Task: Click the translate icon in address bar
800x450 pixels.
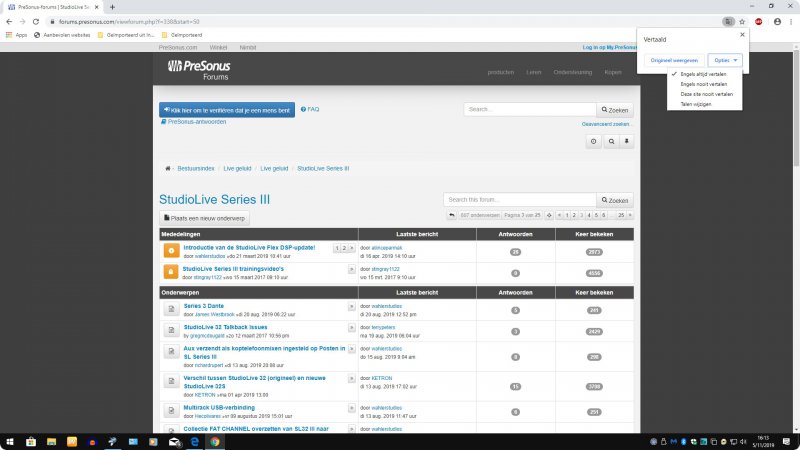Action: (728, 21)
